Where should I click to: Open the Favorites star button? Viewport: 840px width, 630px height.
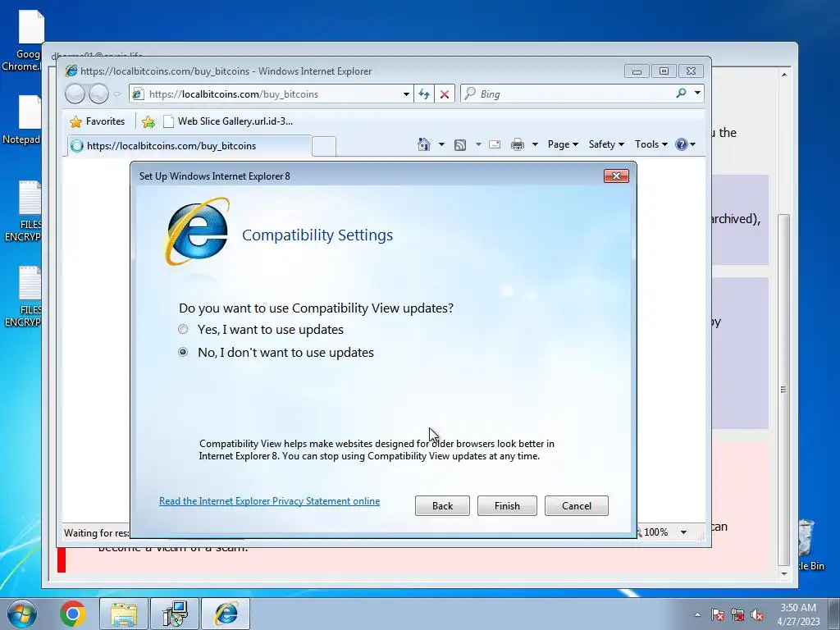98,121
